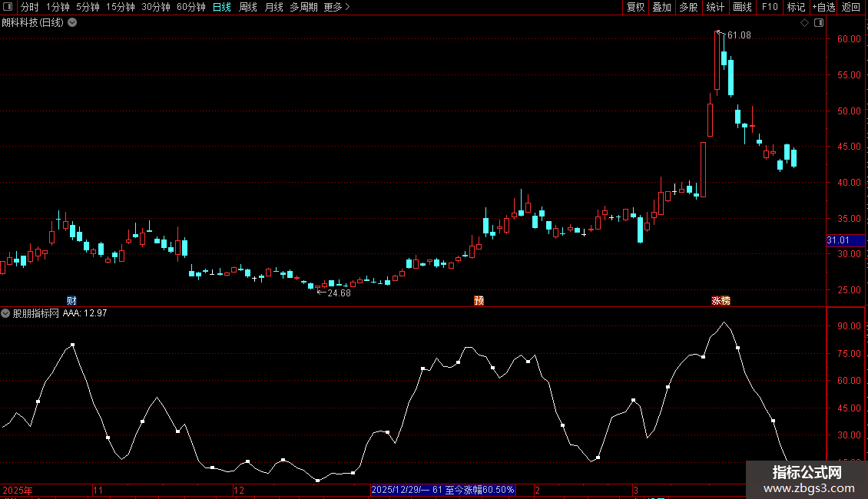Click the panel layout icon at top-left
The width and height of the screenshot is (868, 499).
point(7,7)
